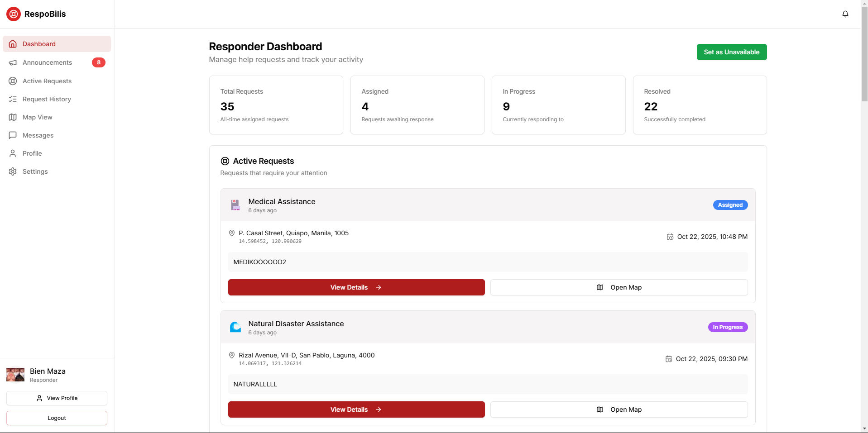The width and height of the screenshot is (868, 433).
Task: Click Bien Maza's avatar thumbnail
Action: point(15,375)
